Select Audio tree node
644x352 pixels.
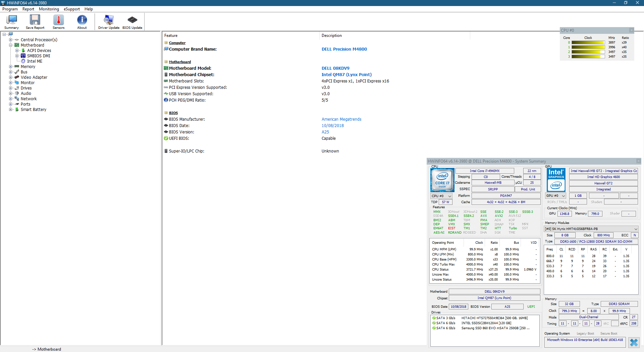(x=26, y=94)
